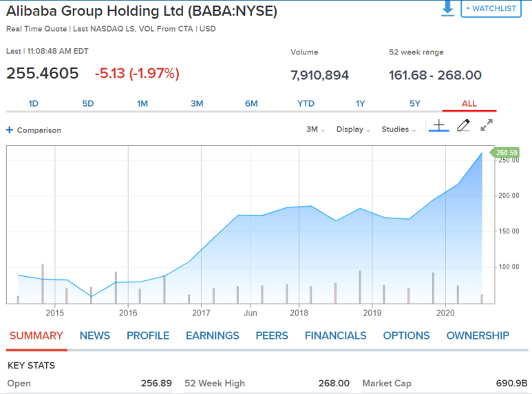532x394 pixels.
Task: Click the KEY STATS heading
Action: 31,366
